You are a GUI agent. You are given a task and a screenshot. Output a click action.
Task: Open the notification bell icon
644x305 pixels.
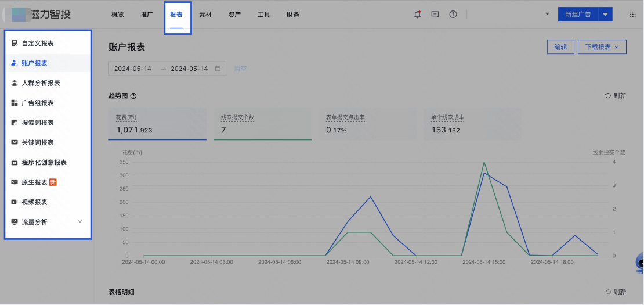(x=417, y=15)
